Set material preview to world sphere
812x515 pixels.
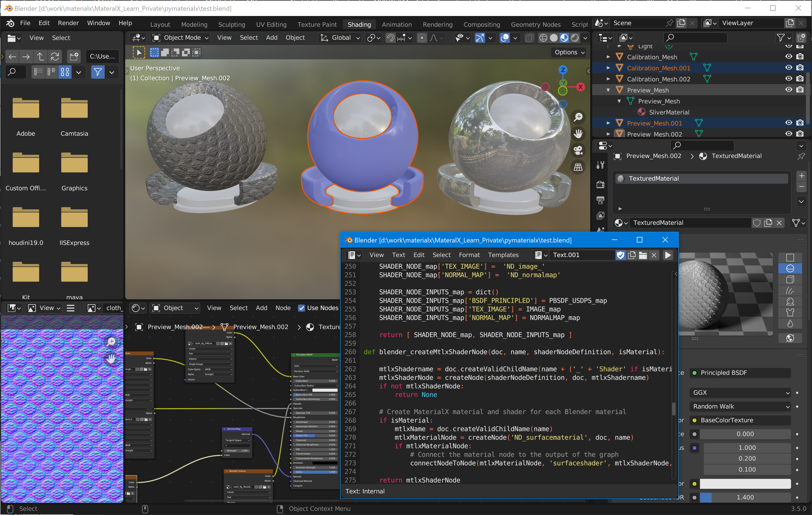tap(790, 338)
